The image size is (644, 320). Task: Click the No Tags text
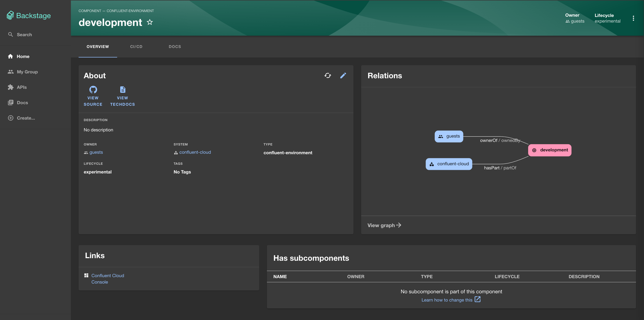pyautogui.click(x=182, y=172)
